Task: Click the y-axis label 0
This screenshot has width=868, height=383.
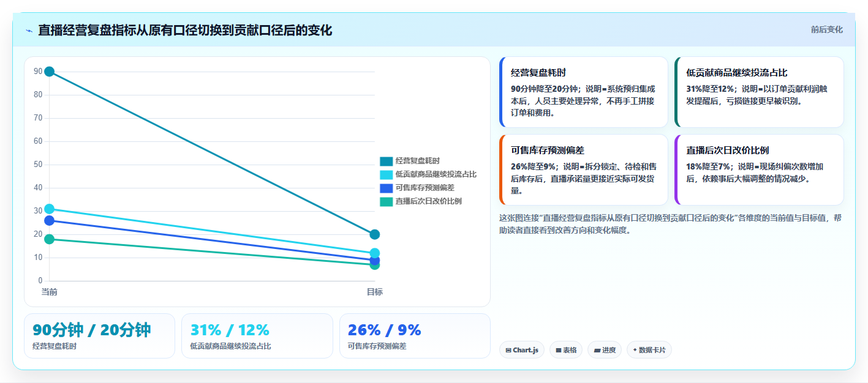Action: (40, 281)
